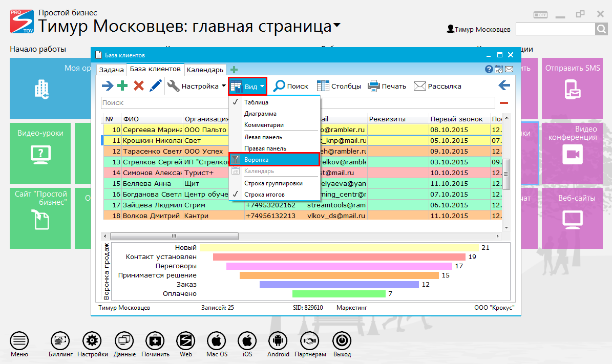The height and width of the screenshot is (364, 612).
Task: Click the yellow Новый funnel bar
Action: [x=338, y=248]
